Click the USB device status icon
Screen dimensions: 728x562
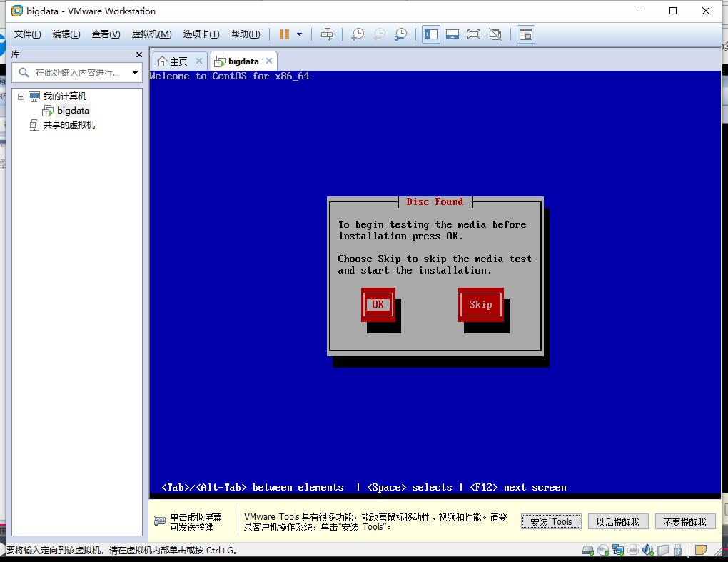tap(678, 551)
